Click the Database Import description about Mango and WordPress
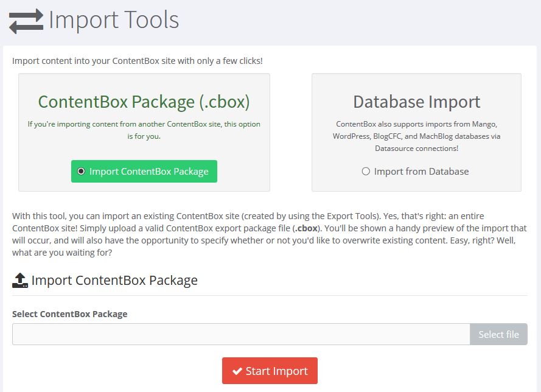Image resolution: width=541 pixels, height=392 pixels. tap(416, 136)
